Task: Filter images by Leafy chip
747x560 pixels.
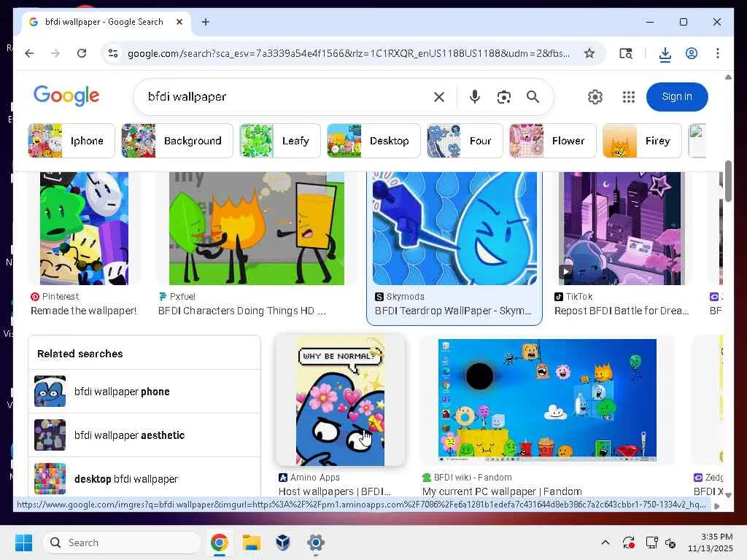Action: point(279,141)
